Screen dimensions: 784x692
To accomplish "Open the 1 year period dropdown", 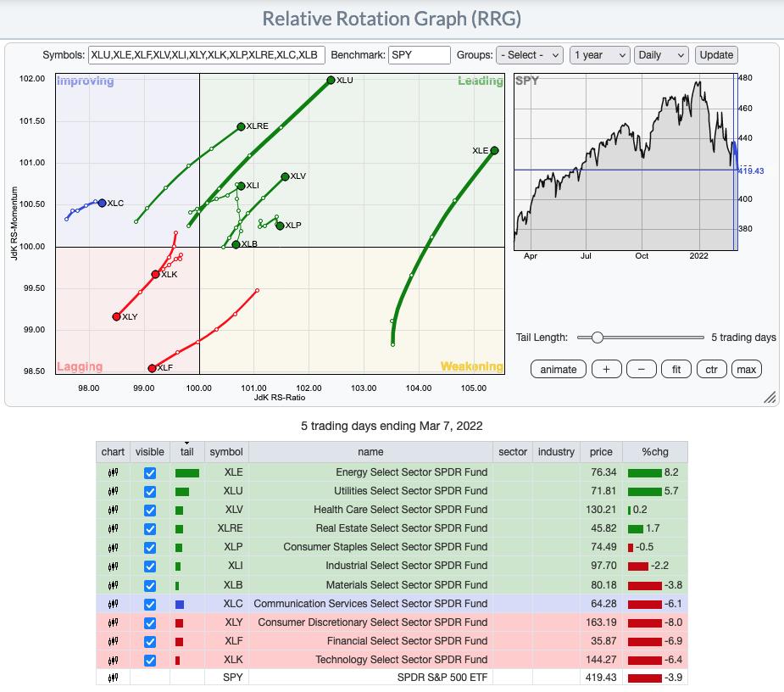I will [x=599, y=55].
